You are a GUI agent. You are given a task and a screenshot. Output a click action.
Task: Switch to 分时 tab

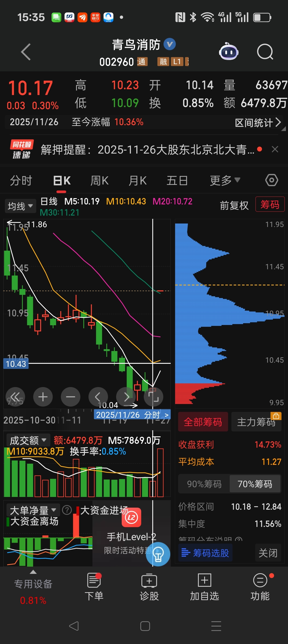tap(21, 180)
